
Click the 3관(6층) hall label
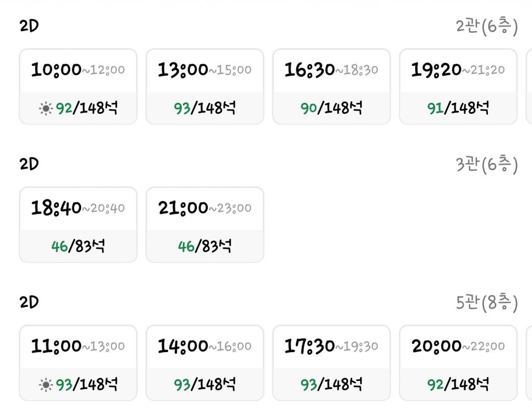486,165
